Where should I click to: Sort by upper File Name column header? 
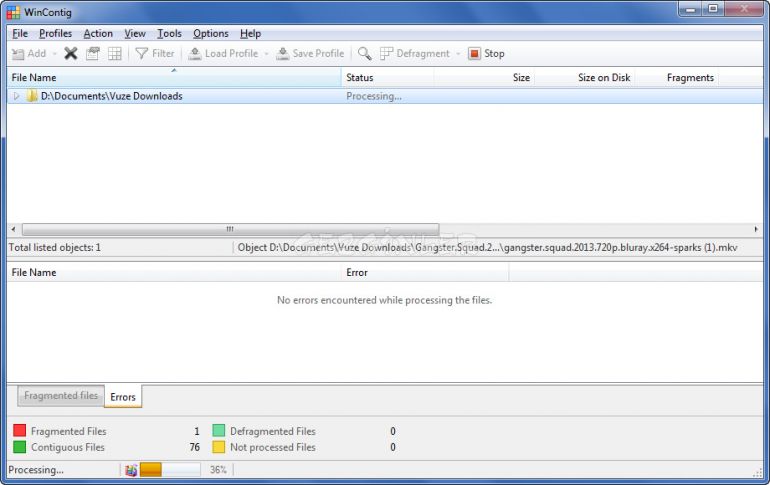(174, 78)
